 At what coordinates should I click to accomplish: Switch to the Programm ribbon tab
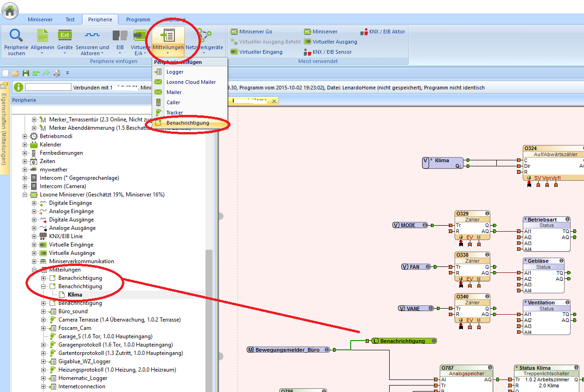tap(138, 19)
